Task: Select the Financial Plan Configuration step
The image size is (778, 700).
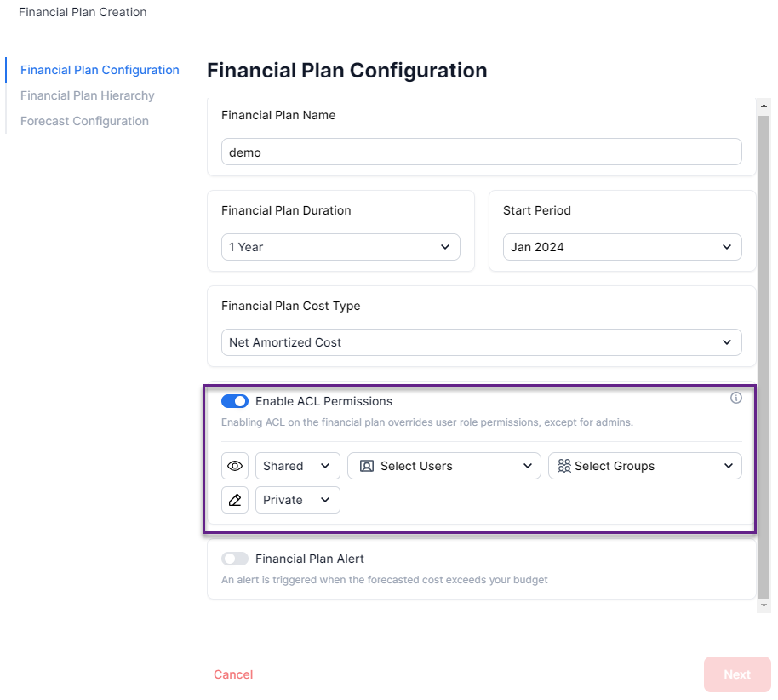Action: [x=100, y=70]
